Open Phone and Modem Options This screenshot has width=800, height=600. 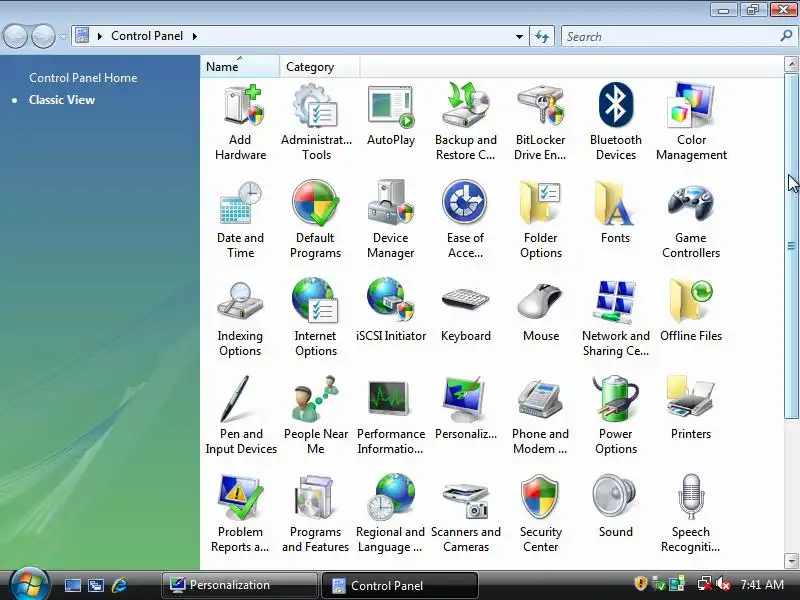coord(540,416)
